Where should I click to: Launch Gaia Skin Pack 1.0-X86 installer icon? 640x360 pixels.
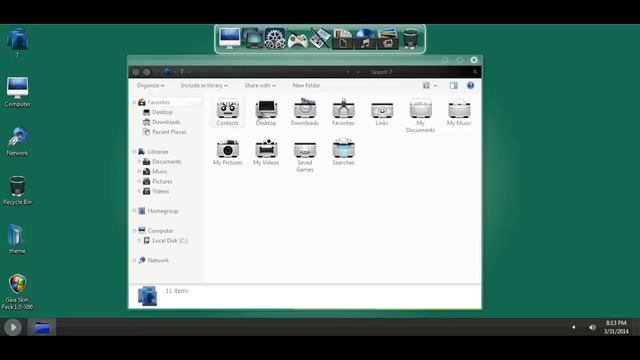tap(17, 291)
